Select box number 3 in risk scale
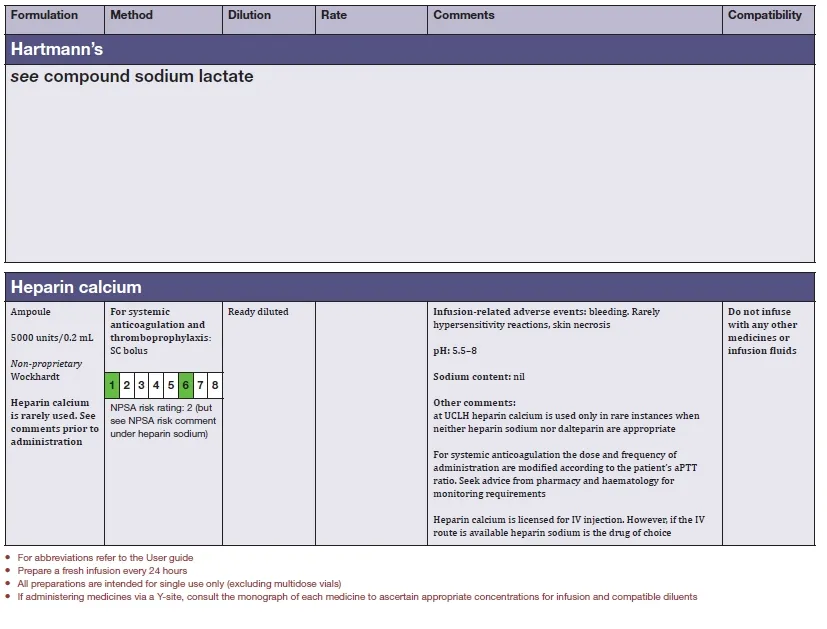The height and width of the screenshot is (629, 827). click(142, 385)
